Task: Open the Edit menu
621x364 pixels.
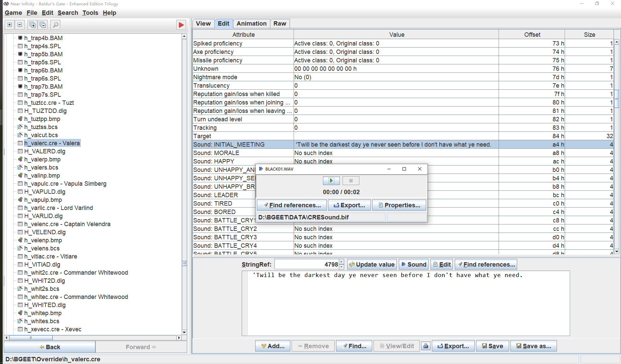Action: [x=48, y=13]
